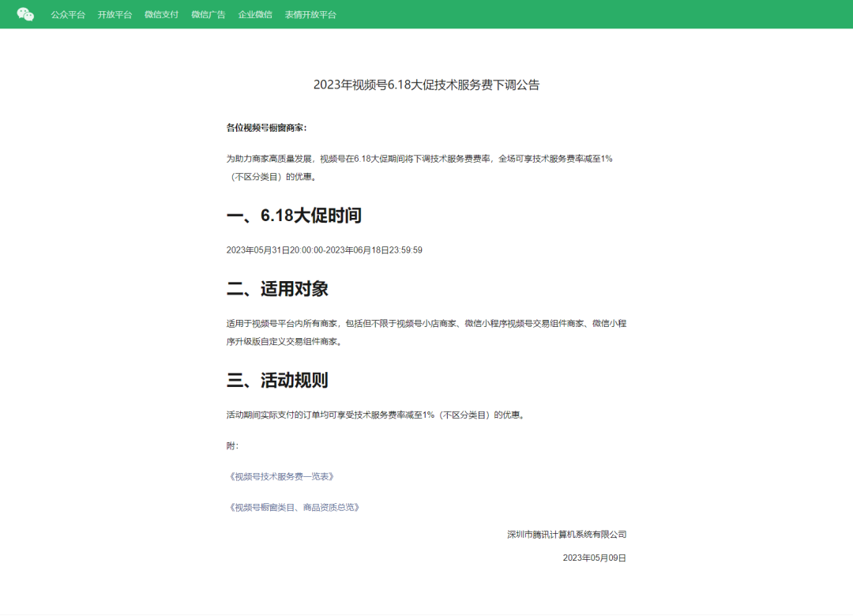Open the 开放平台 navigation item
The image size is (853, 616).
point(115,14)
